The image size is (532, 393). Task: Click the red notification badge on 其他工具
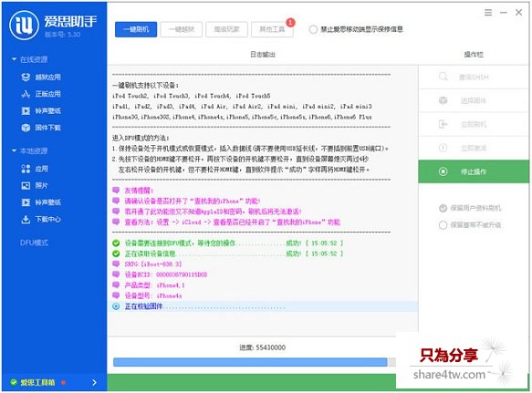(x=290, y=23)
